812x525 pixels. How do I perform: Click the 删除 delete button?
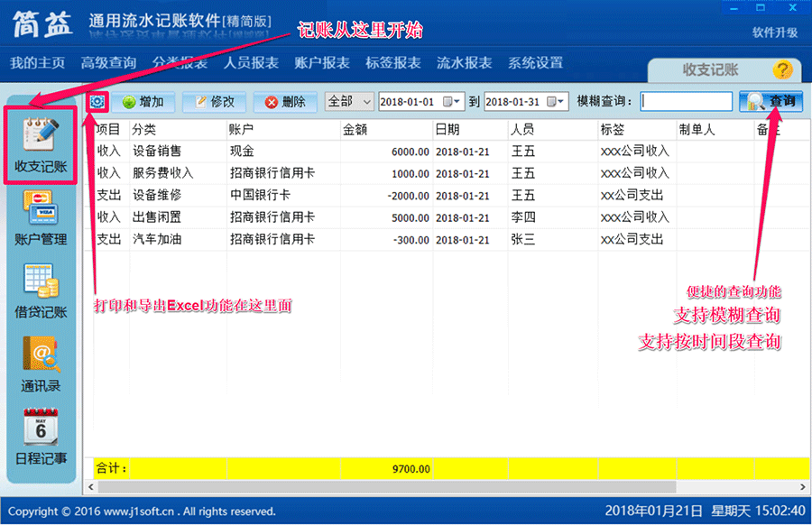(x=285, y=102)
